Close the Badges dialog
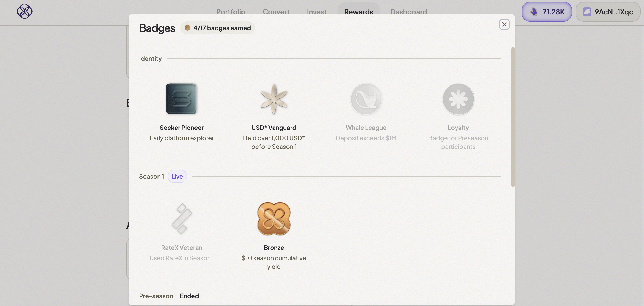 (504, 24)
